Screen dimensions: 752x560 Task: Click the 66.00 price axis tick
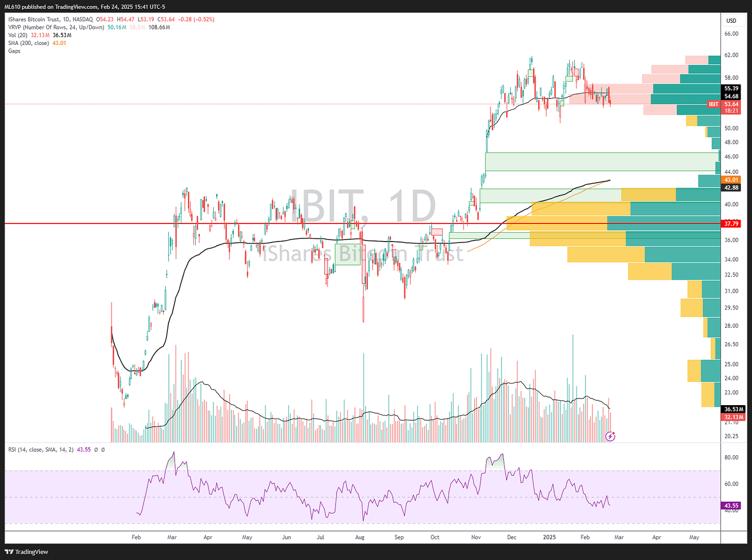[x=731, y=34]
